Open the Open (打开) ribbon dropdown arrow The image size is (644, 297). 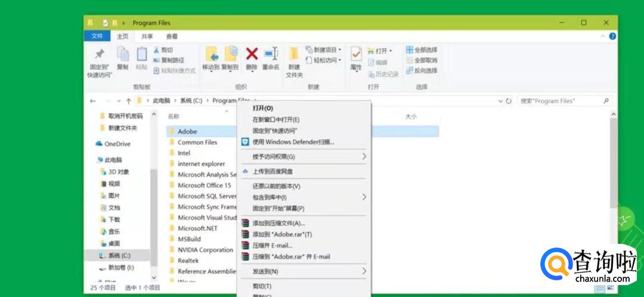click(391, 51)
